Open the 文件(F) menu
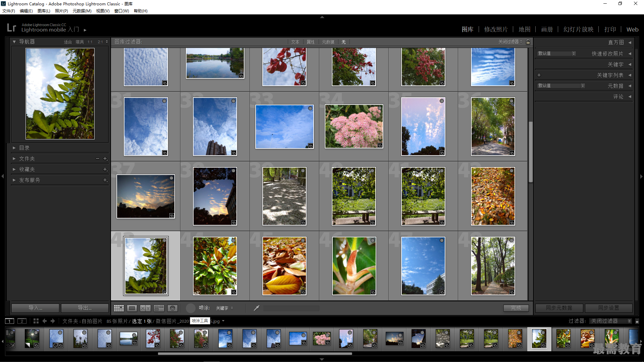This screenshot has width=644, height=362. 9,11
